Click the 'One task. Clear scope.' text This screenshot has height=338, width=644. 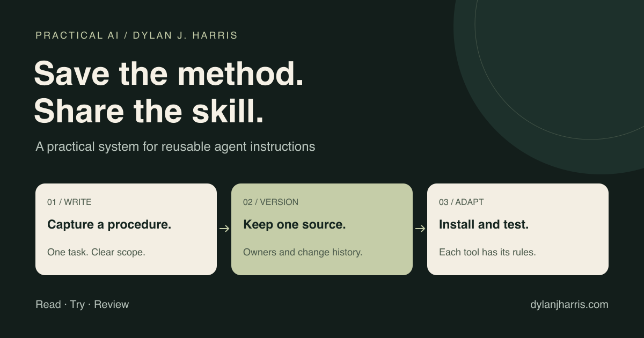(x=96, y=252)
